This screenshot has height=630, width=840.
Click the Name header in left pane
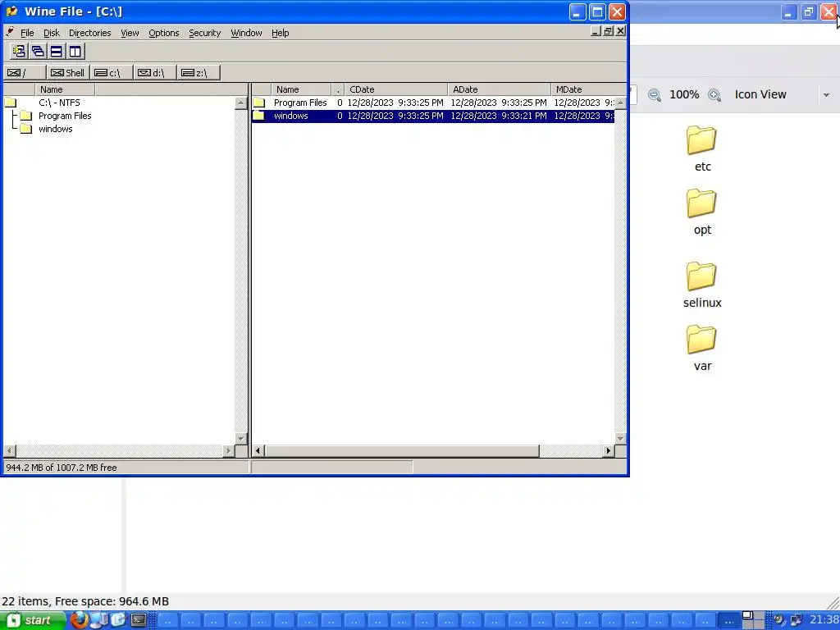65,89
